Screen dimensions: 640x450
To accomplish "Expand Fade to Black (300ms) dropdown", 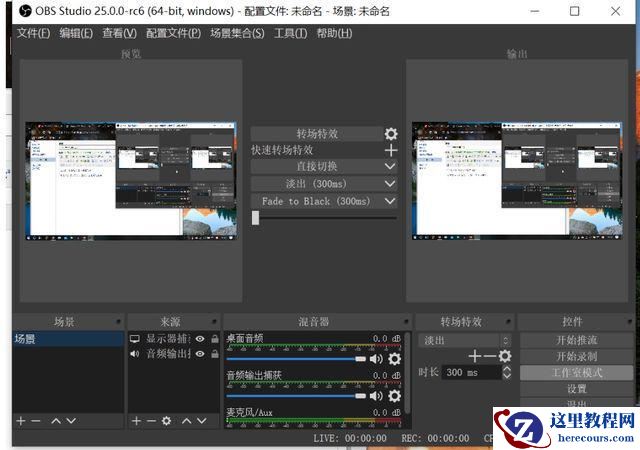I will 390,201.
